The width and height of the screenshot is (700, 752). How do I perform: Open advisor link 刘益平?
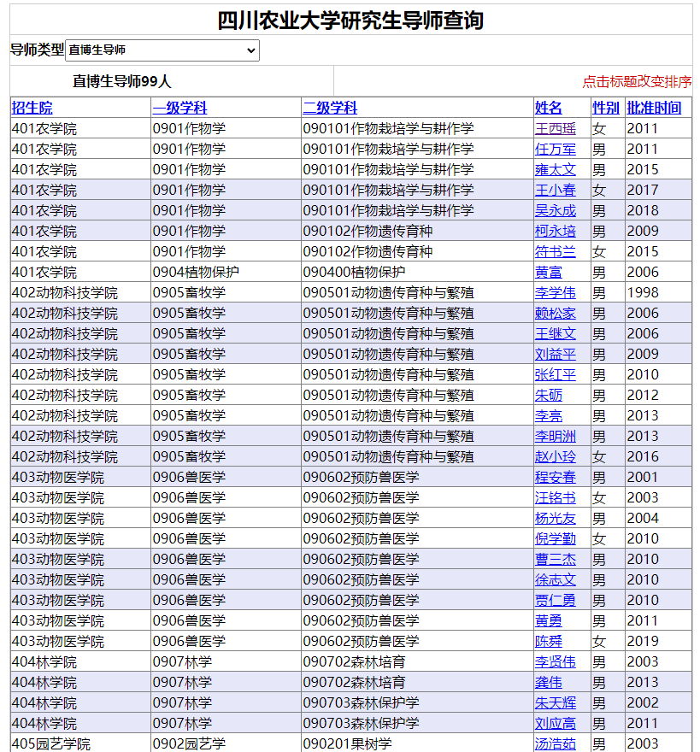(555, 355)
